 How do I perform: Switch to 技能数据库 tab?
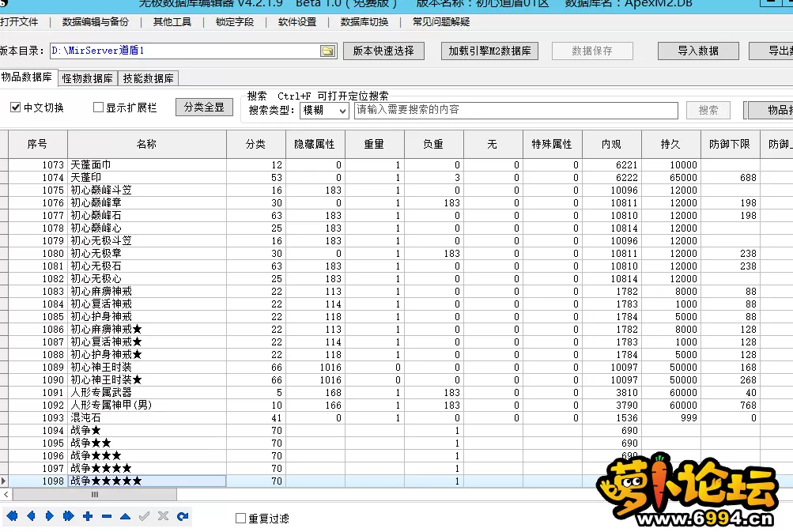pos(148,78)
